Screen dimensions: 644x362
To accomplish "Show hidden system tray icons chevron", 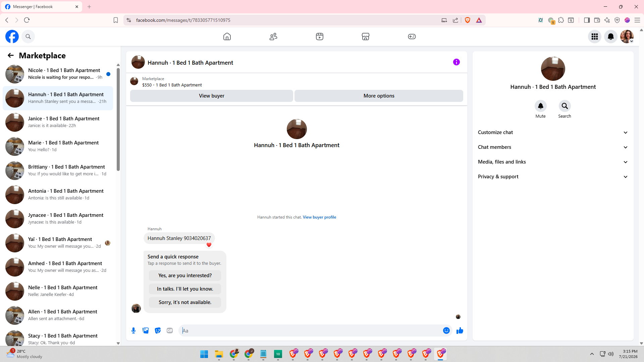I will 592,354.
